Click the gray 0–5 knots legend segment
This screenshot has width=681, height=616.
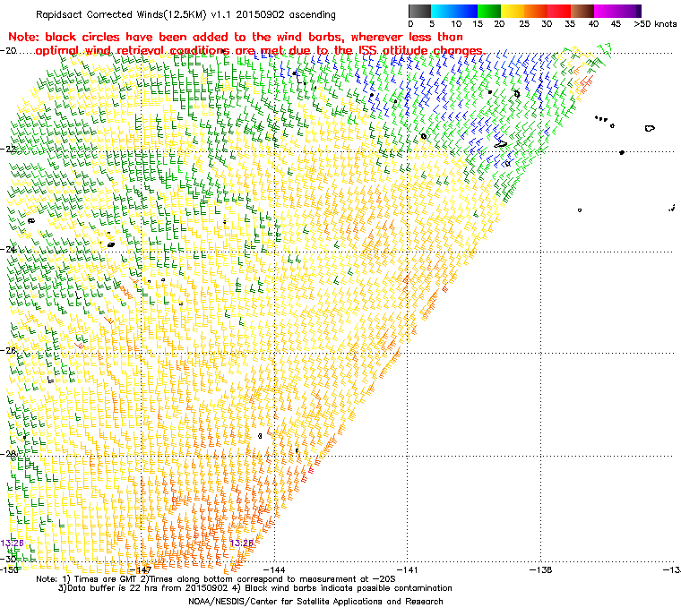coord(419,11)
